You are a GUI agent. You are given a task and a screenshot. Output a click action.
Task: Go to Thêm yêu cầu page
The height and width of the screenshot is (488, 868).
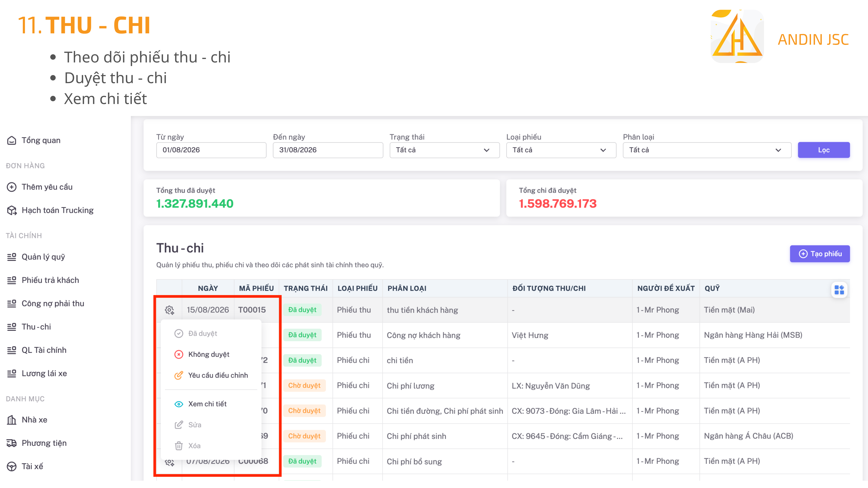coord(47,187)
